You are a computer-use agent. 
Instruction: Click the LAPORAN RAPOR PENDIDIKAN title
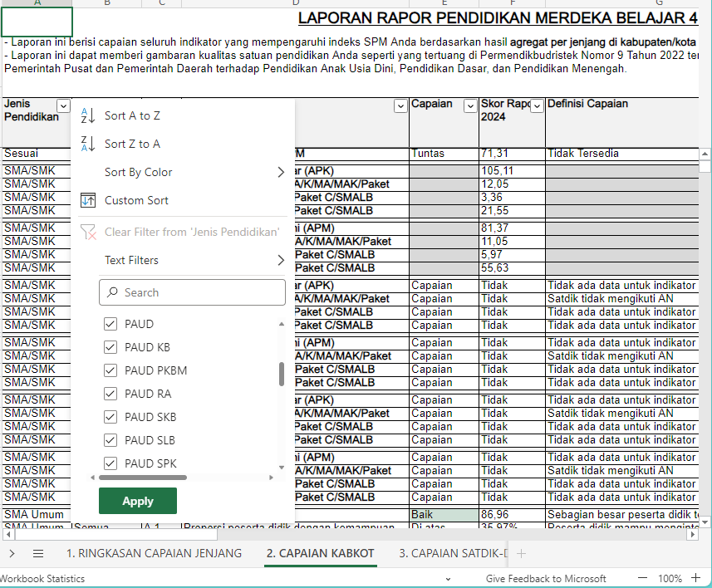pos(498,18)
